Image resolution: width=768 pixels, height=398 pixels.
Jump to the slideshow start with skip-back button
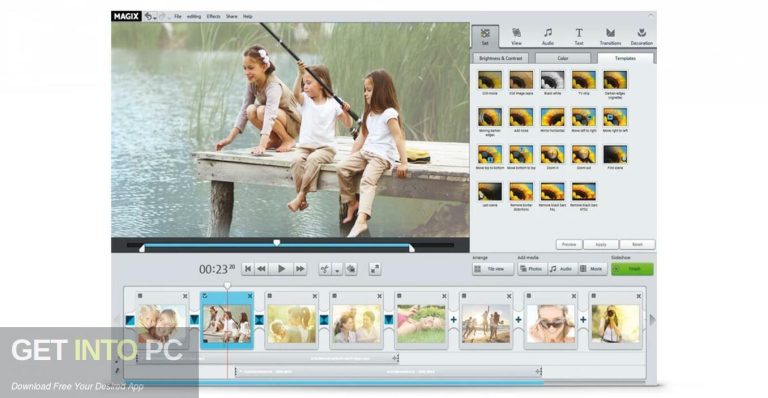pyautogui.click(x=248, y=269)
